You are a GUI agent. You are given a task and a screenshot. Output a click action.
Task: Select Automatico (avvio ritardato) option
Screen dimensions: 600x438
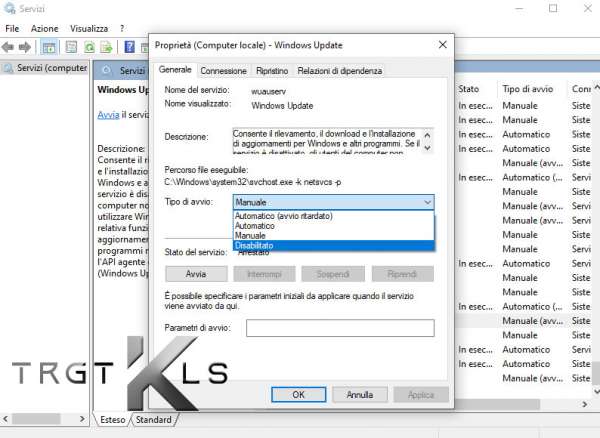point(283,216)
